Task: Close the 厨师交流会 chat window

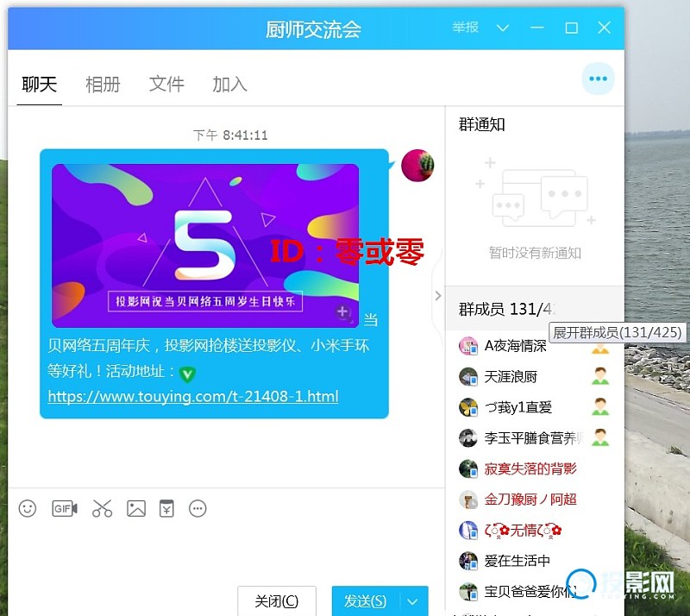Action: coord(605,28)
